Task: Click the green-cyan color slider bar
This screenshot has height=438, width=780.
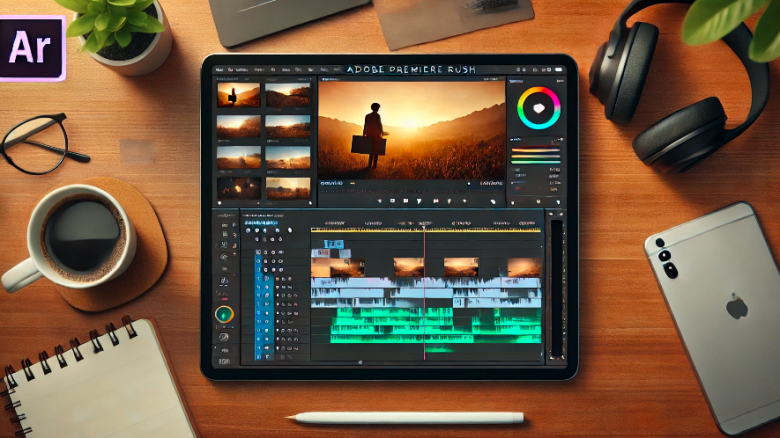Action: [536, 162]
